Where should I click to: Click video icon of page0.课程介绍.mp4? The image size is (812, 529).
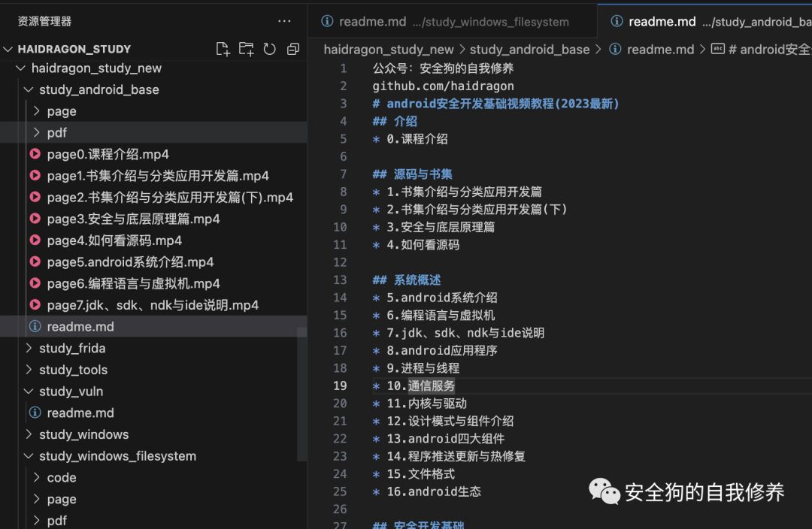point(35,154)
